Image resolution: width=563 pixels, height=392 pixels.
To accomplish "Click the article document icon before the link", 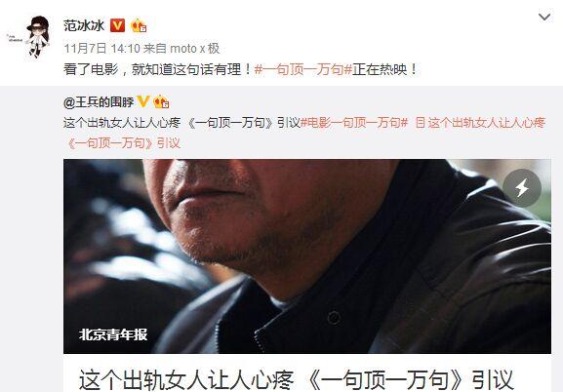I will (x=421, y=123).
